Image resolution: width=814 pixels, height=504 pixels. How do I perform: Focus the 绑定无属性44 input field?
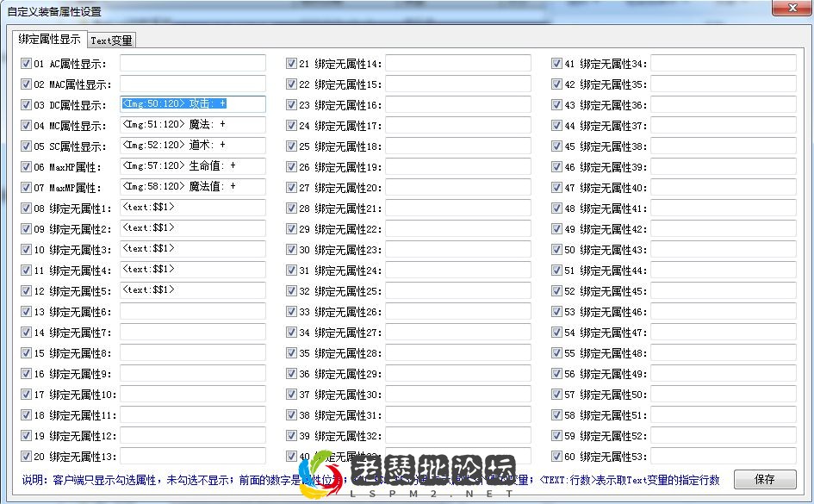tap(724, 270)
